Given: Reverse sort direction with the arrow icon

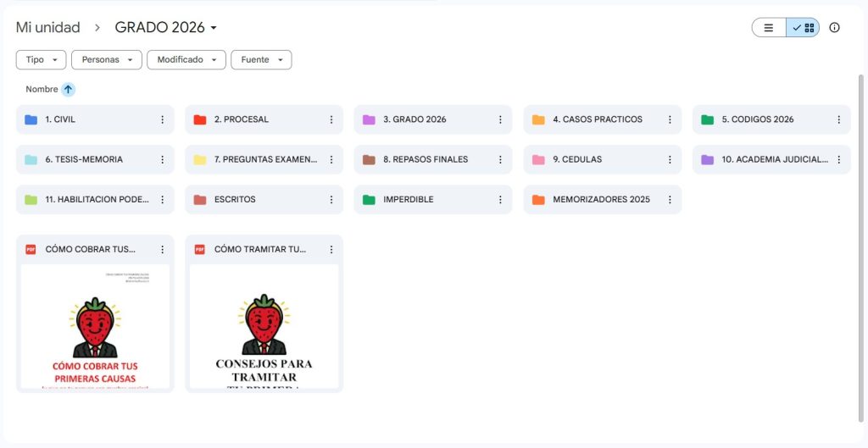Looking at the screenshot, I should pyautogui.click(x=68, y=89).
